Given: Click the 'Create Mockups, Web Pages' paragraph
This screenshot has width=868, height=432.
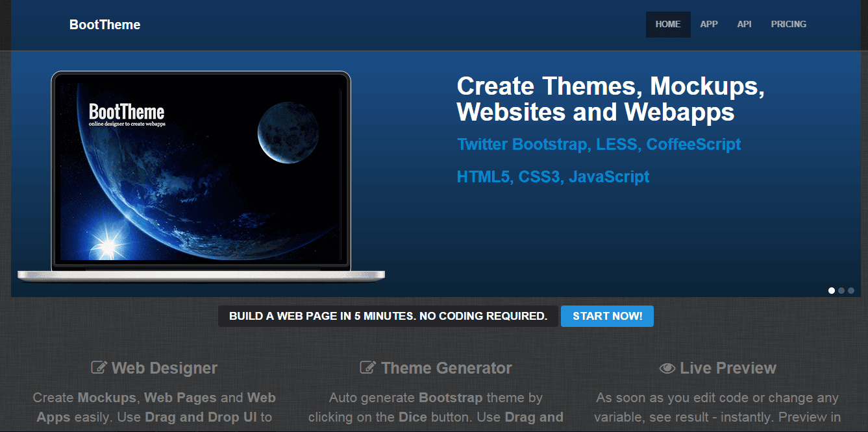Looking at the screenshot, I should pos(155,407).
